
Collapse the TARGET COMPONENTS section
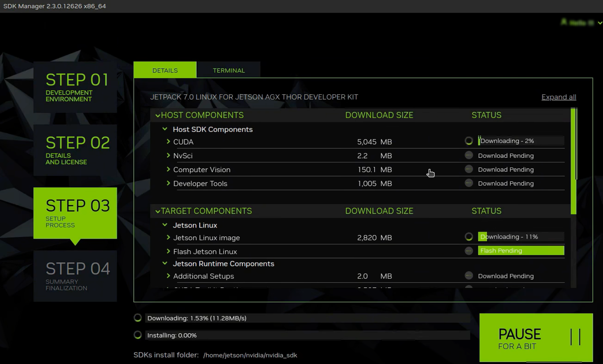(x=158, y=212)
